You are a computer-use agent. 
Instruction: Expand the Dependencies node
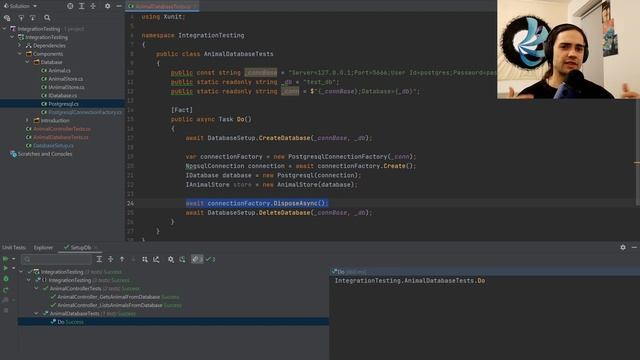(x=20, y=46)
